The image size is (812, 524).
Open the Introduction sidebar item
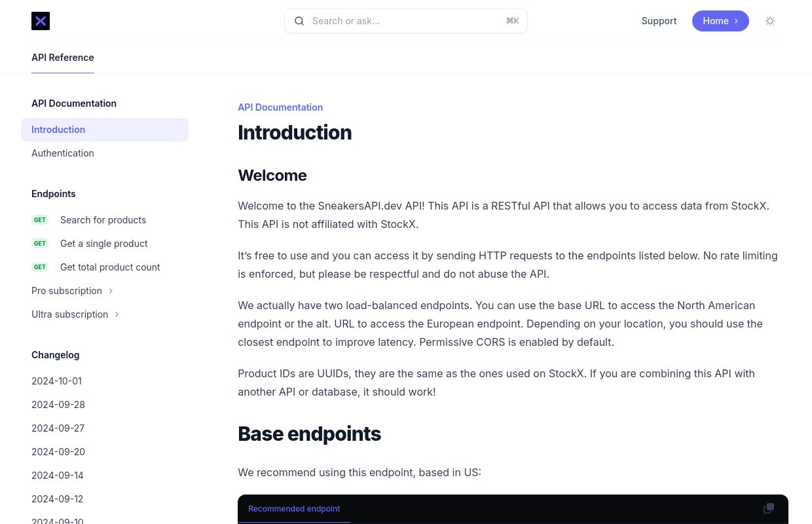105,130
